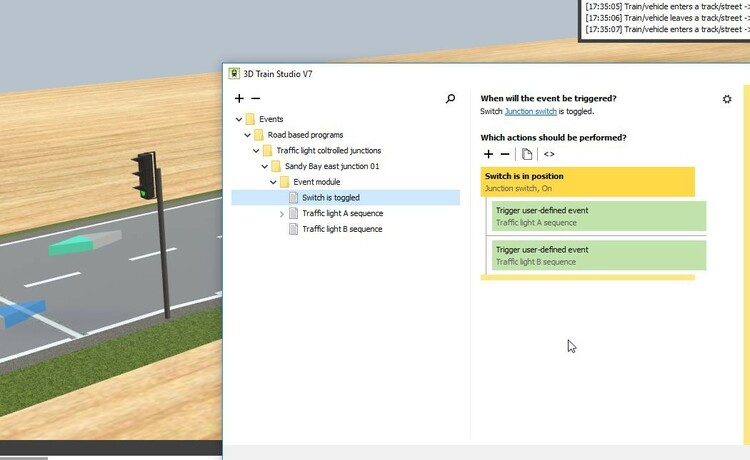750x460 pixels.
Task: Click the Traffic light B sequence document icon
Action: click(x=294, y=229)
